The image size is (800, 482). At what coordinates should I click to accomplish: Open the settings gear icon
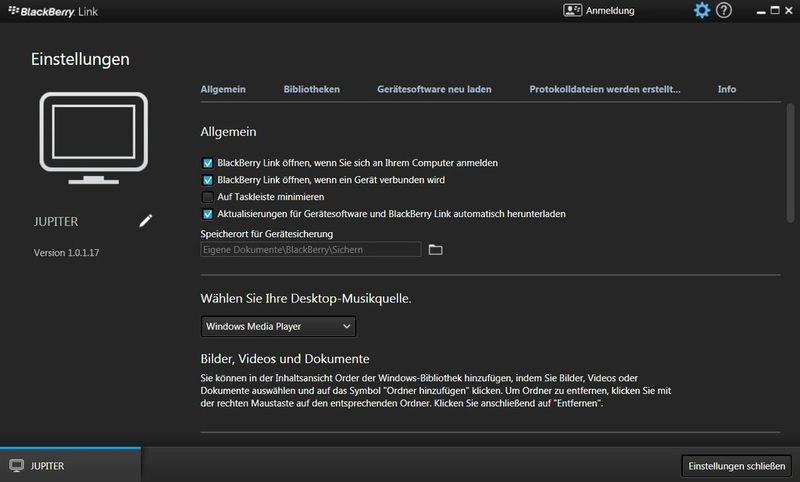(702, 10)
